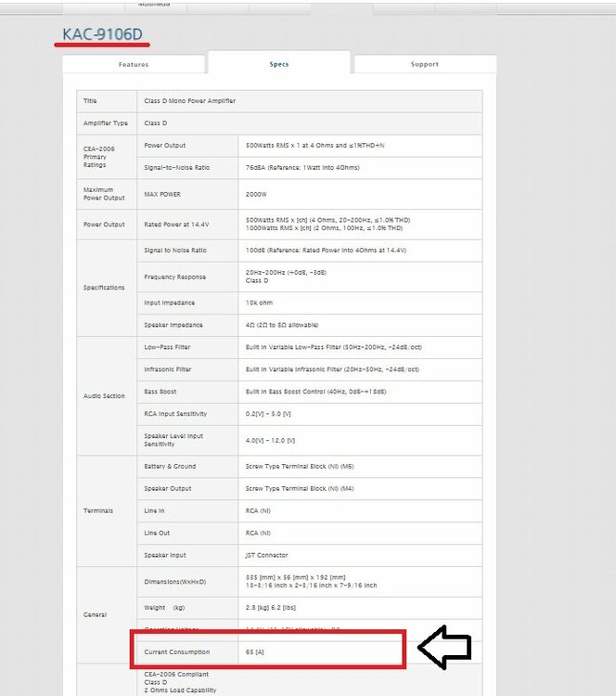Image resolution: width=616 pixels, height=696 pixels.
Task: Click the 'CEA-2006 Compliant' line
Action: click(x=176, y=674)
